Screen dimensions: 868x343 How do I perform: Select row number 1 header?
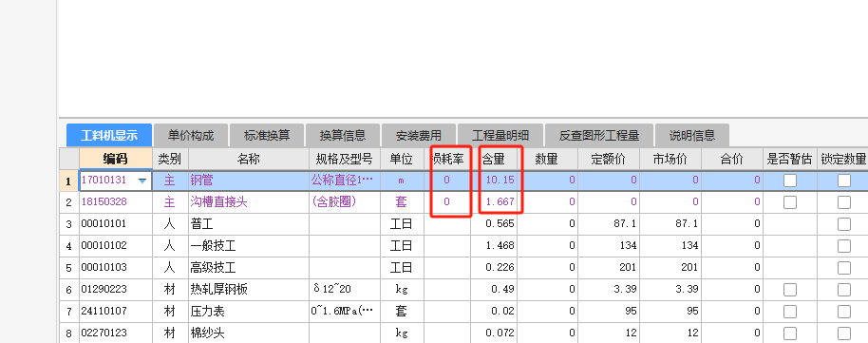(x=68, y=181)
